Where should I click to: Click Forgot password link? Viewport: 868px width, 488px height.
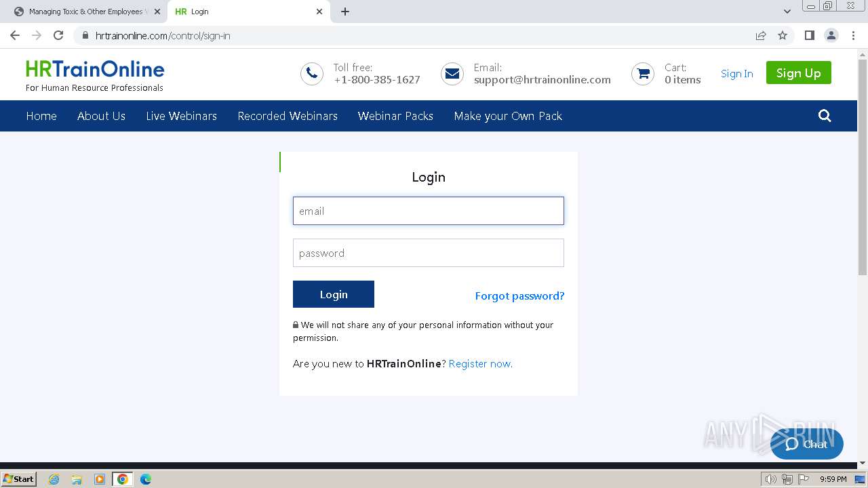point(519,296)
